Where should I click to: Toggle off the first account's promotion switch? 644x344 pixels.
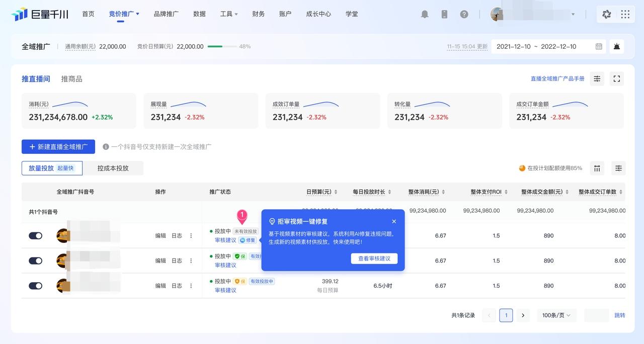pyautogui.click(x=35, y=235)
